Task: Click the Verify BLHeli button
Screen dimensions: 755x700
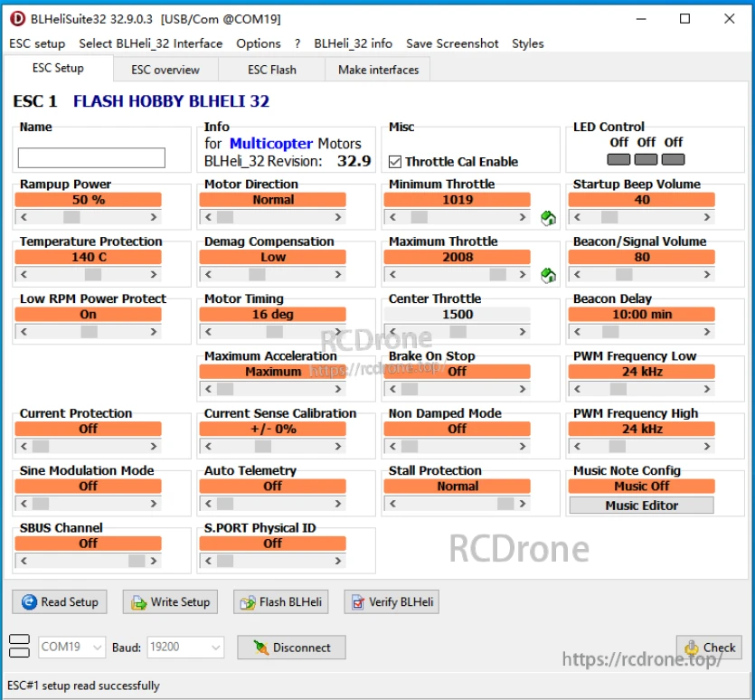Action: [x=392, y=601]
